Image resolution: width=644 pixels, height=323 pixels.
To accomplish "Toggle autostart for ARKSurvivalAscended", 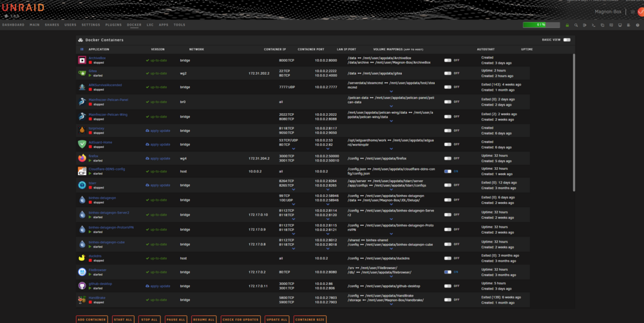I will point(448,87).
